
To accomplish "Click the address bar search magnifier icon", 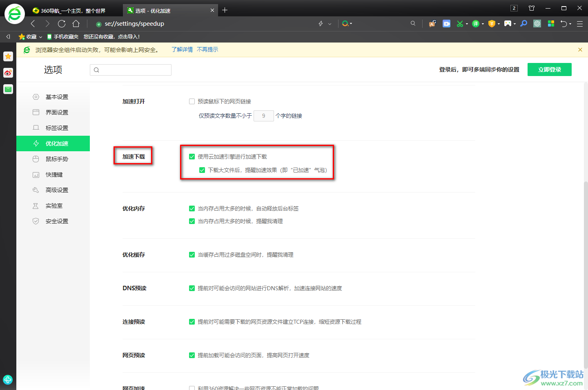I will click(413, 24).
